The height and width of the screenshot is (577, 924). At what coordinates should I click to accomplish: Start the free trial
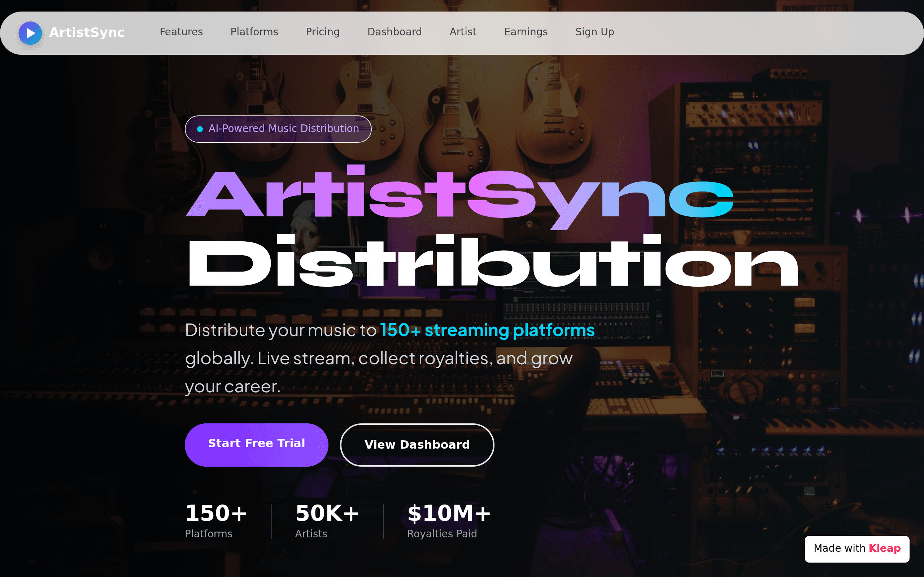click(x=256, y=445)
